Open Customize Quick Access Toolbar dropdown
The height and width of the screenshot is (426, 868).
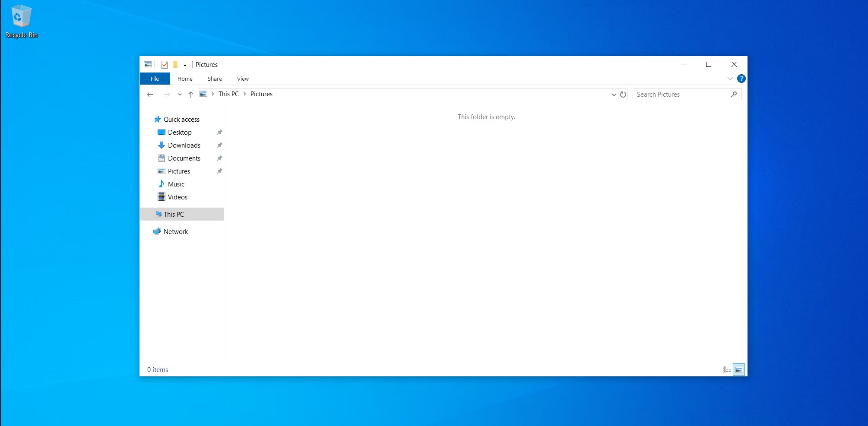tap(185, 65)
